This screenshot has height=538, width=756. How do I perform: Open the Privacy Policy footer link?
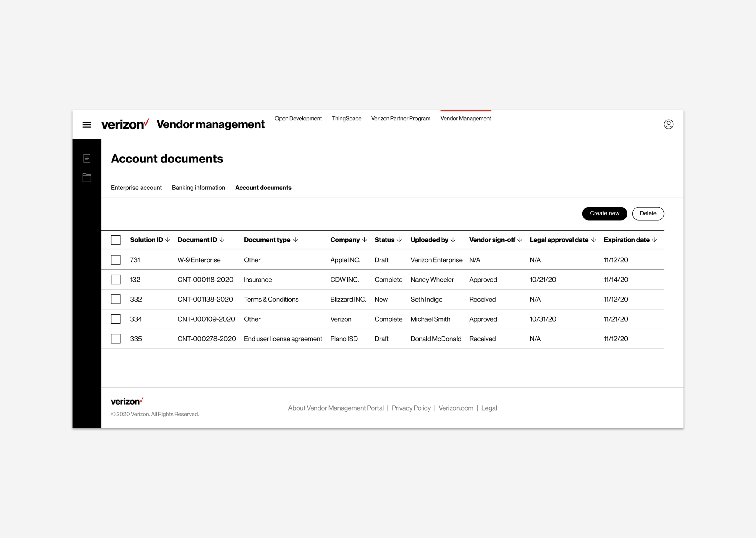411,408
